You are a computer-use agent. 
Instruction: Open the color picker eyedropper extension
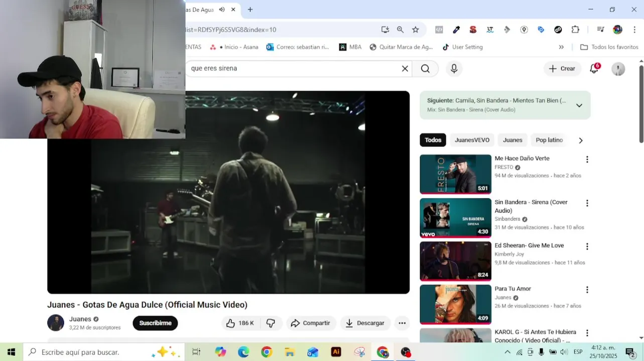pyautogui.click(x=456, y=30)
